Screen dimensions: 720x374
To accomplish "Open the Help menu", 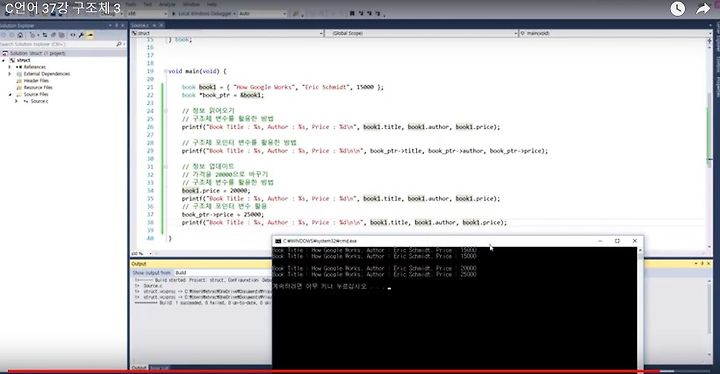I will [212, 4].
